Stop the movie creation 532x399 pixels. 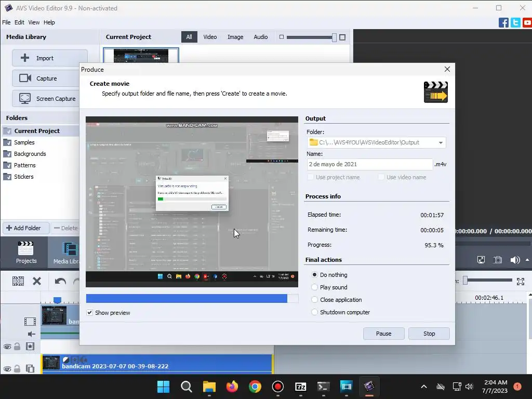(x=429, y=334)
